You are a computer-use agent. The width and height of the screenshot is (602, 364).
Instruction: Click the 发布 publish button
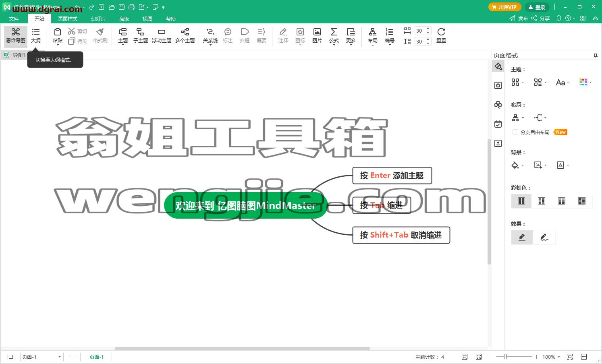click(x=519, y=18)
